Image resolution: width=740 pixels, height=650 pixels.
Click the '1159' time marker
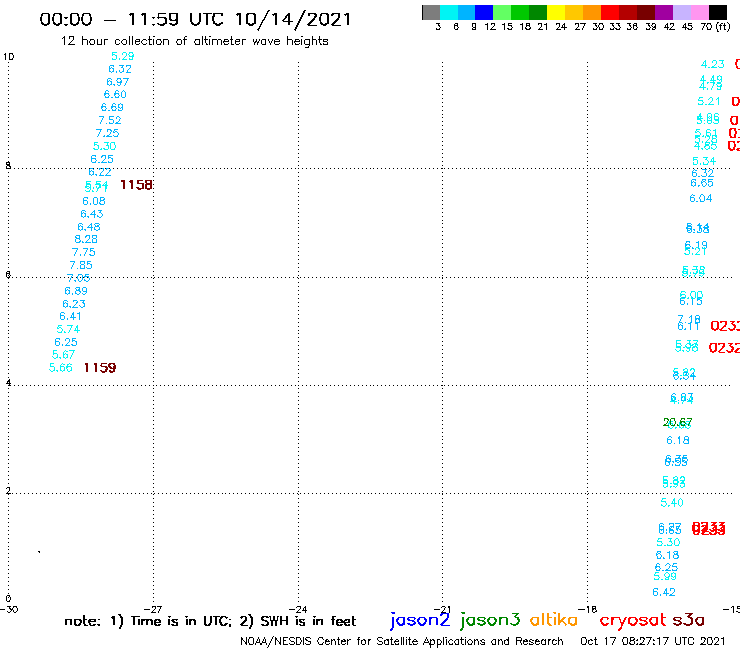click(x=100, y=368)
